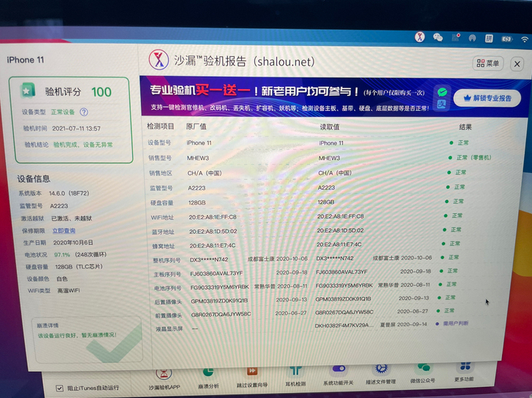Open AirDrop icon in menu bar
The height and width of the screenshot is (398, 532).
click(472, 38)
